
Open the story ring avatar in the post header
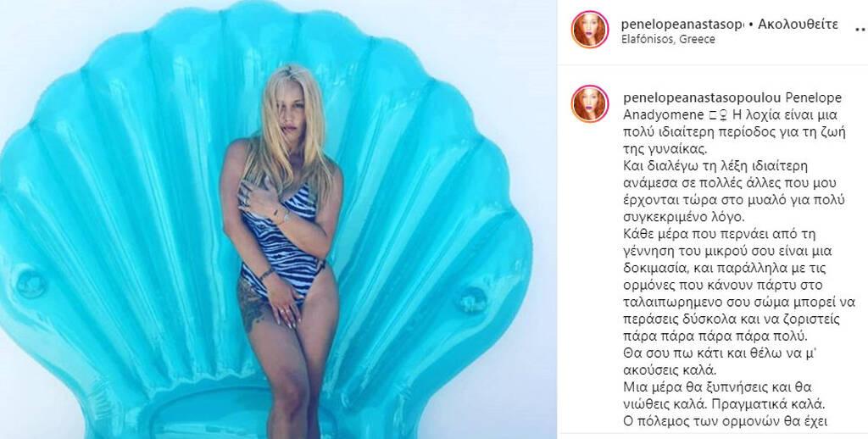pos(590,30)
